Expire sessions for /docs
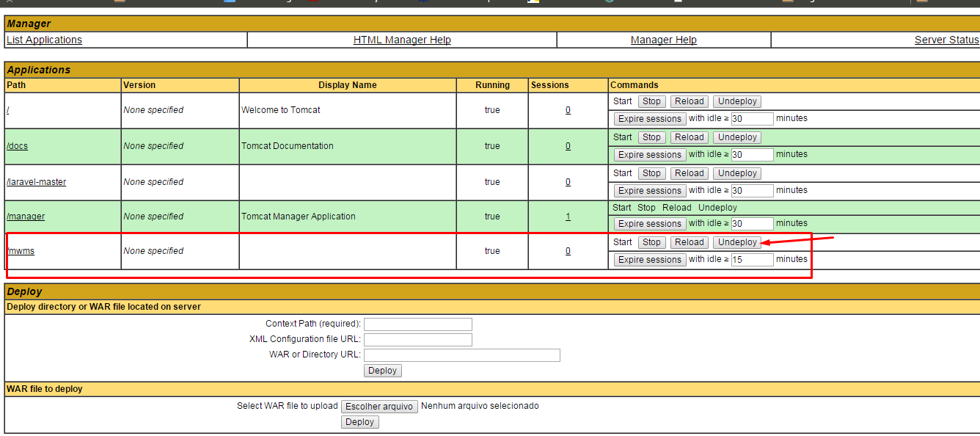This screenshot has width=980, height=436. pos(650,155)
